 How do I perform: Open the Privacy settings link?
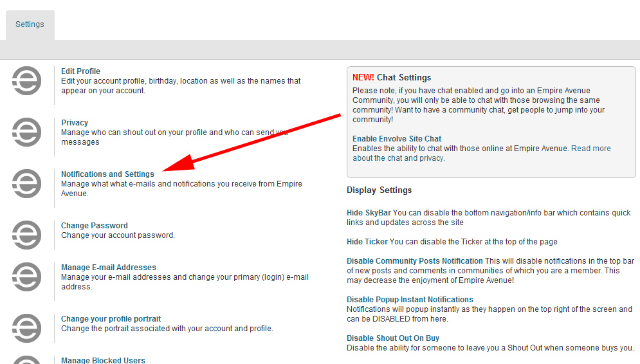pyautogui.click(x=74, y=122)
